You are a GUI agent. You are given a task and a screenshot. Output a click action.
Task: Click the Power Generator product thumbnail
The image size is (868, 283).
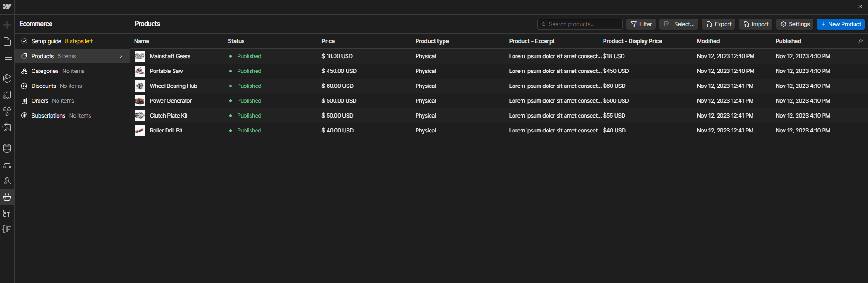pos(140,101)
